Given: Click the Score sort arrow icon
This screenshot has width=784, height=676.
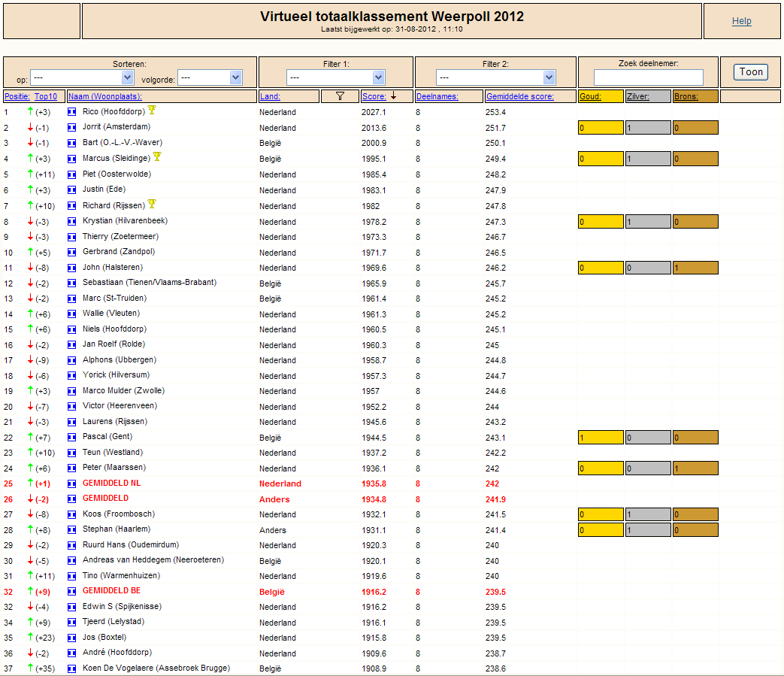Looking at the screenshot, I should tap(393, 95).
